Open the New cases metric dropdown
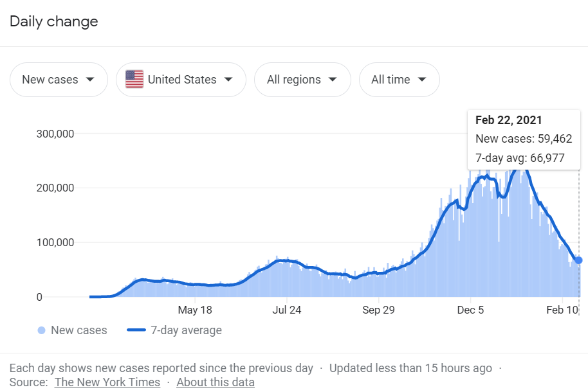The width and height of the screenshot is (588, 392). point(59,80)
